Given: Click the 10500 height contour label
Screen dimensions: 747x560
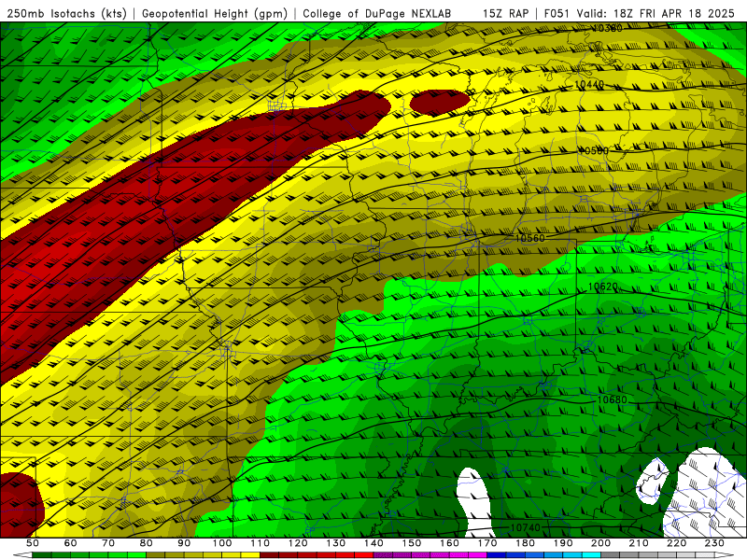Looking at the screenshot, I should coord(593,151).
